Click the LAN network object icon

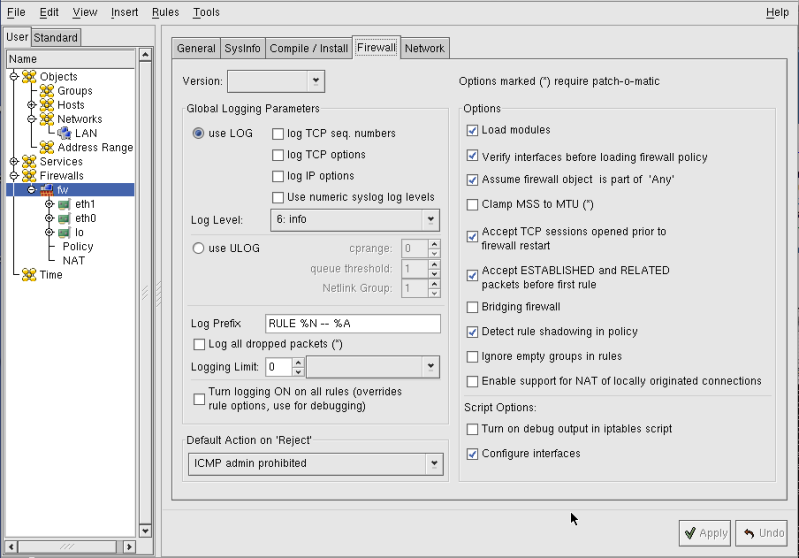64,133
